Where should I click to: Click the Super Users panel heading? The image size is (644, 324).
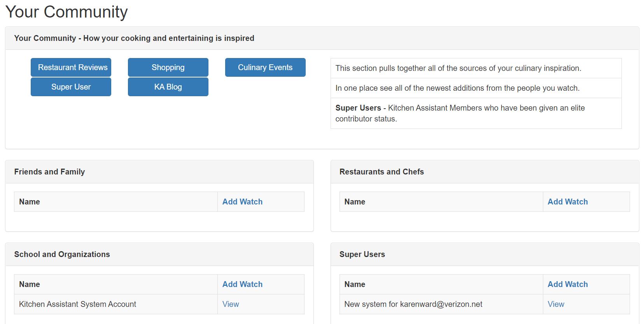(x=362, y=254)
